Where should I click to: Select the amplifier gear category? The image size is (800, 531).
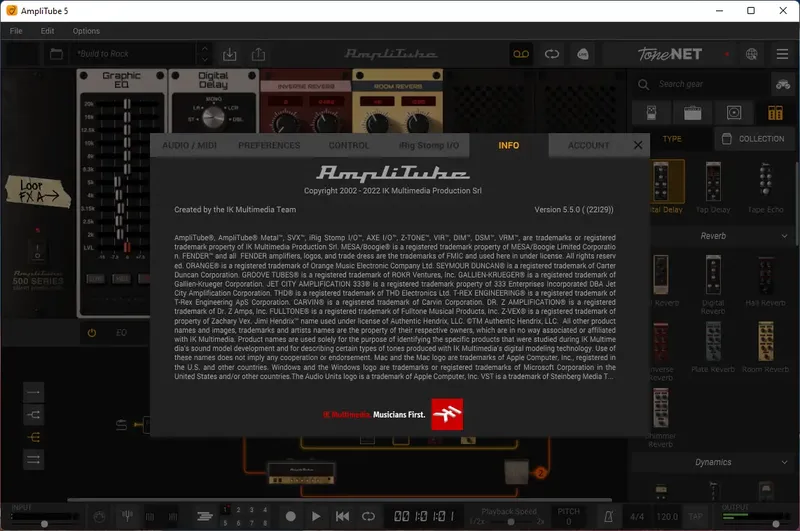click(x=692, y=113)
